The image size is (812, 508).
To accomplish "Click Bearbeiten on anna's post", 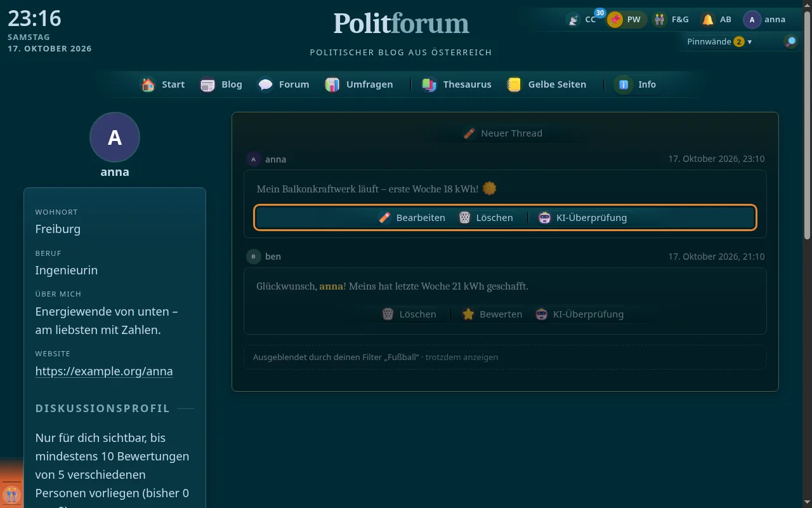I will [x=412, y=218].
